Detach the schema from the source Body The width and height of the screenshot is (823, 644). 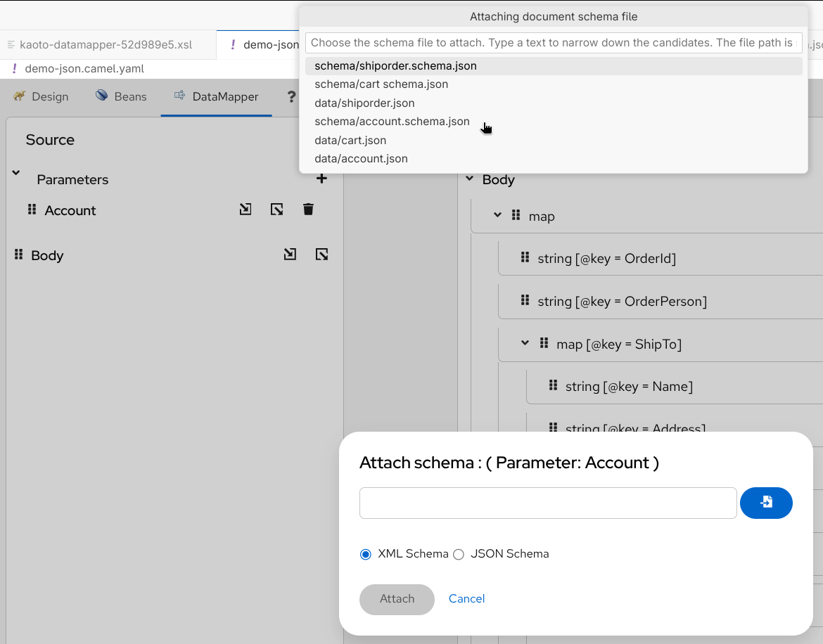click(321, 254)
